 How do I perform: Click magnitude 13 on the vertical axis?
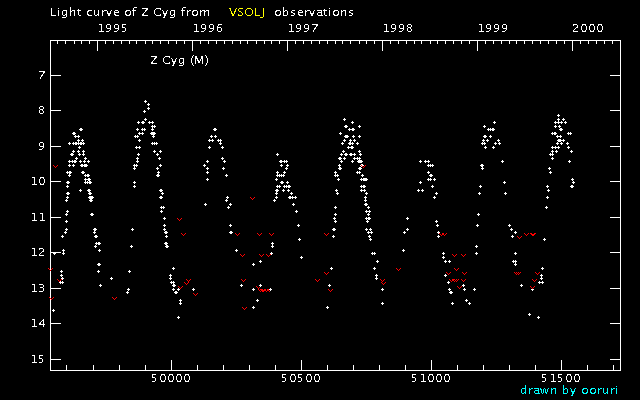pyautogui.click(x=39, y=288)
